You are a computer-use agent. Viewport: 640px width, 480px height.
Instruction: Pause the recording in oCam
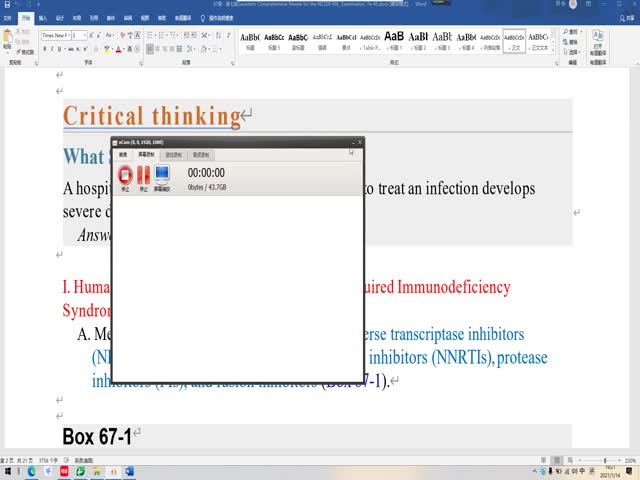tap(144, 178)
